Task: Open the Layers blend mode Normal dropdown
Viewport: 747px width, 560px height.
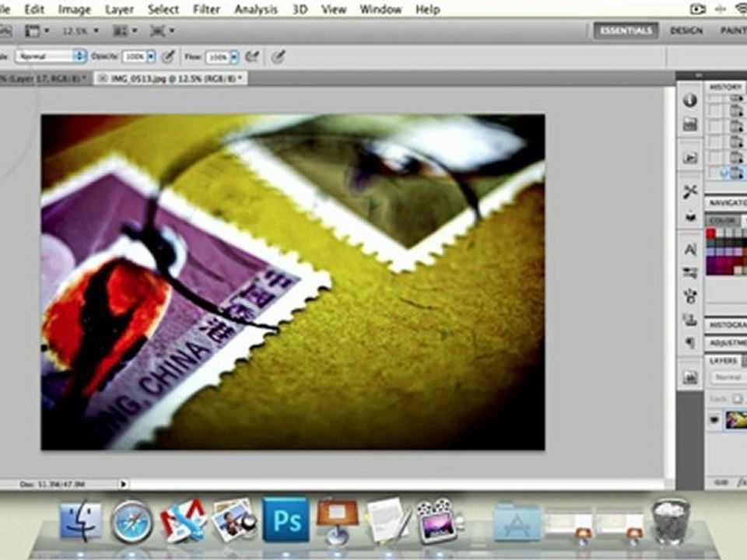Action: (x=728, y=378)
